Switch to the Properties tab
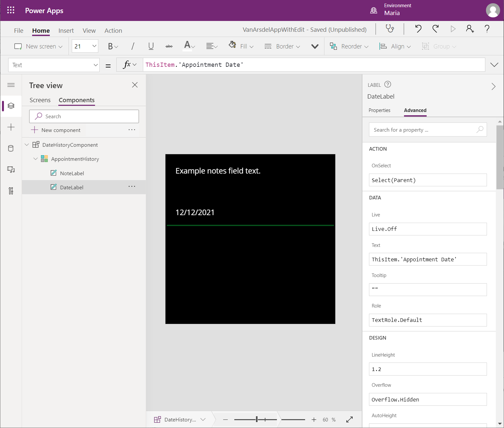504x428 pixels. pyautogui.click(x=379, y=110)
